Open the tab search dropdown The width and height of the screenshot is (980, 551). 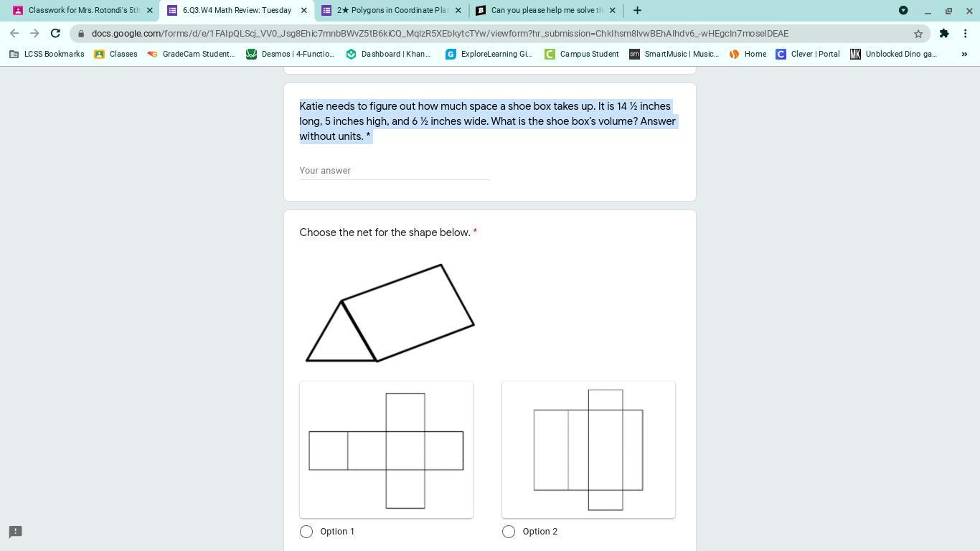(903, 10)
